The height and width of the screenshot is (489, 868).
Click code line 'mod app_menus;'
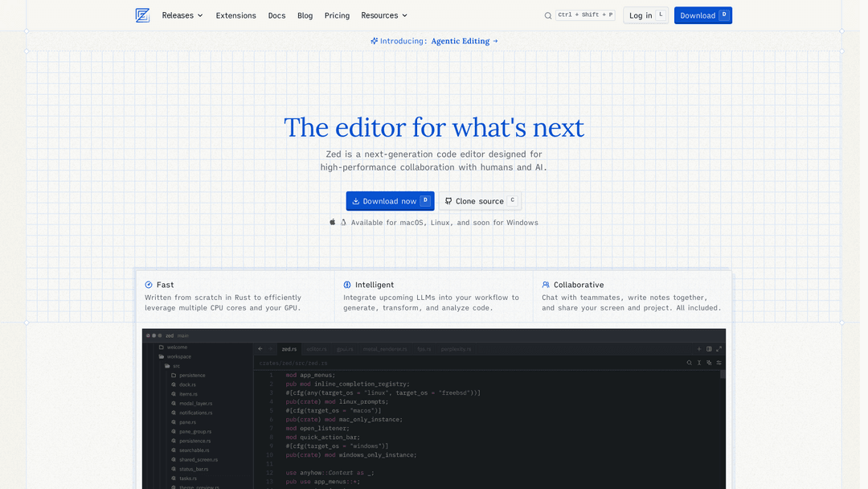[x=310, y=375]
